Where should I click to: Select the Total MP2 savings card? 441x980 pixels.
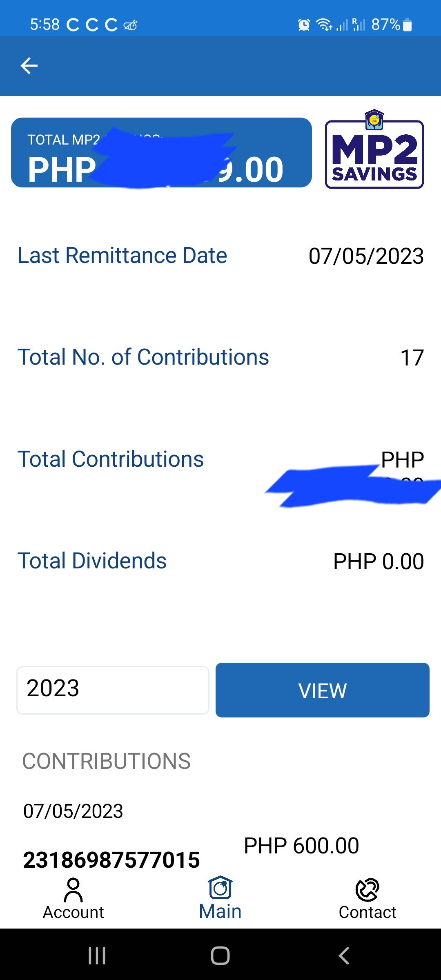coord(161,153)
